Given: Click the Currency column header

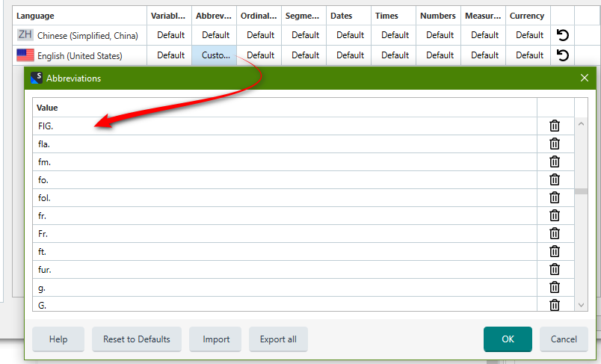Looking at the screenshot, I should coord(528,16).
